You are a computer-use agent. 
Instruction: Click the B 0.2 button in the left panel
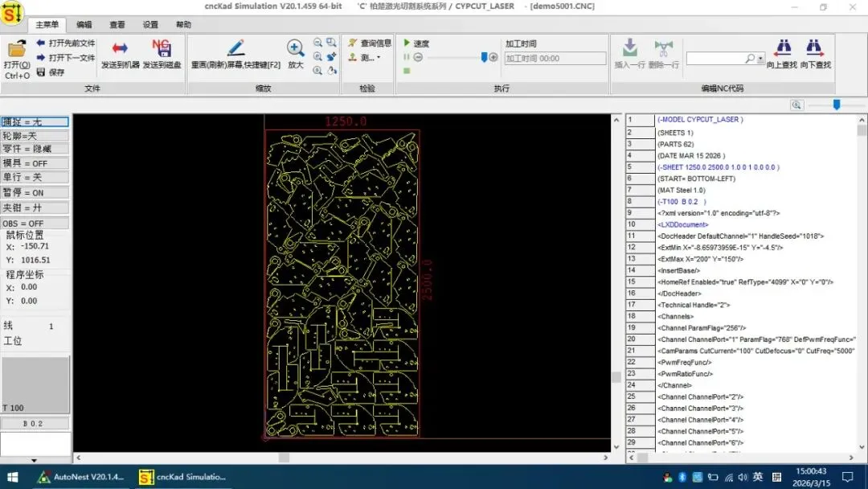pyautogui.click(x=35, y=423)
